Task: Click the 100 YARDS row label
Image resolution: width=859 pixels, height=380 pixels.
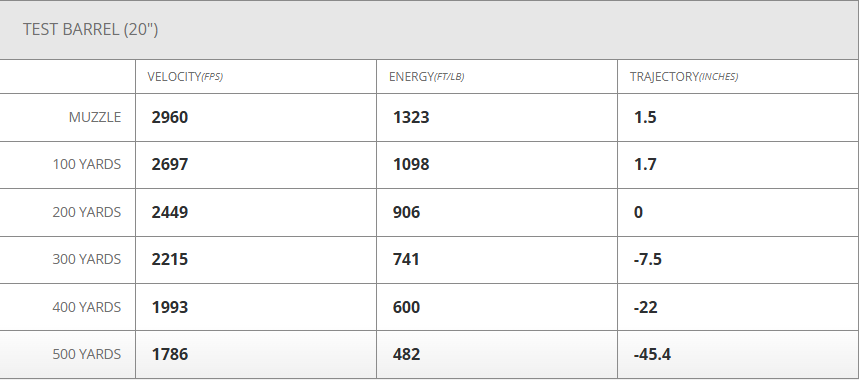Action: click(87, 164)
